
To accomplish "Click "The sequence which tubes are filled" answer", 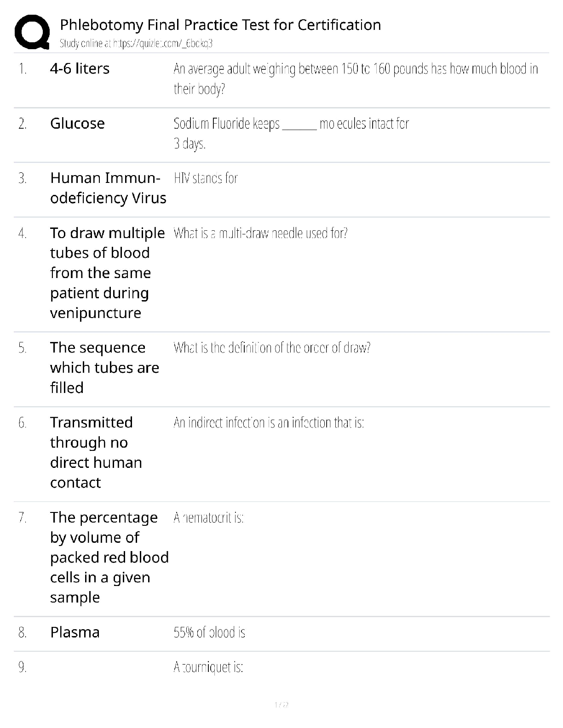I will pyautogui.click(x=104, y=368).
